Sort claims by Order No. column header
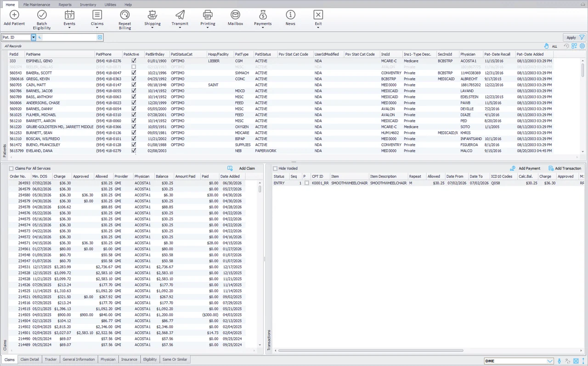This screenshot has height=366, width=588. click(x=20, y=176)
